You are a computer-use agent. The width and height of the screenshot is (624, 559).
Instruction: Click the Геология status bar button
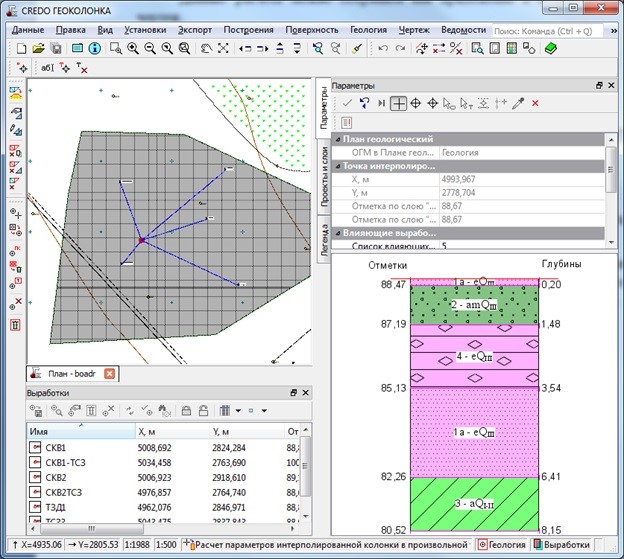point(502,545)
